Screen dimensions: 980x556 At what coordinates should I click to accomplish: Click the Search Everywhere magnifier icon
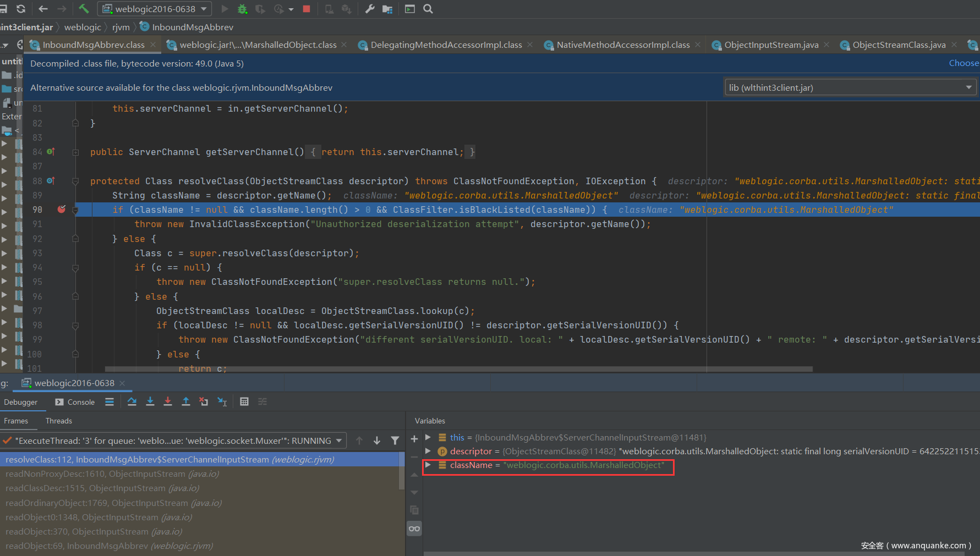tap(428, 9)
